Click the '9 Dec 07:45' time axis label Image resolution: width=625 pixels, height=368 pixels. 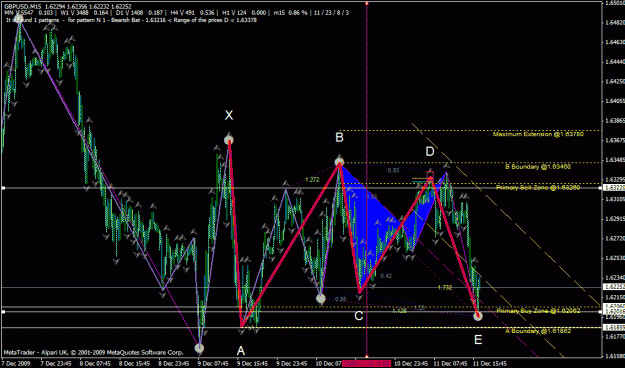(x=213, y=364)
